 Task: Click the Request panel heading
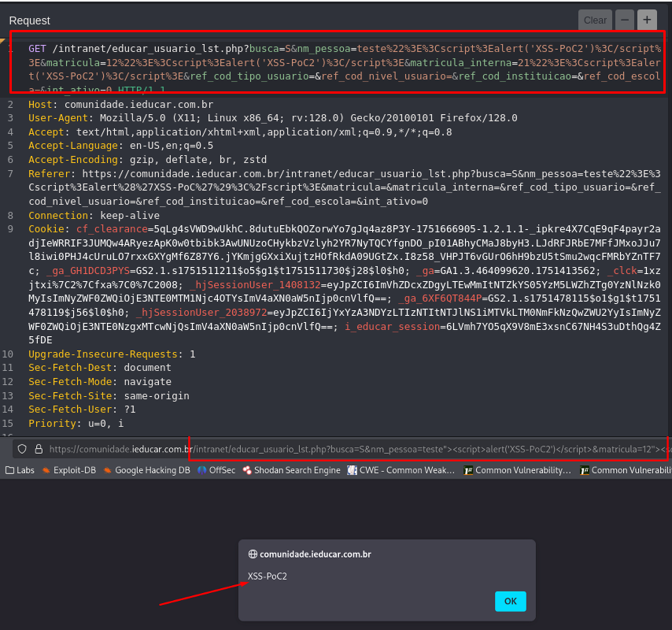tap(30, 20)
